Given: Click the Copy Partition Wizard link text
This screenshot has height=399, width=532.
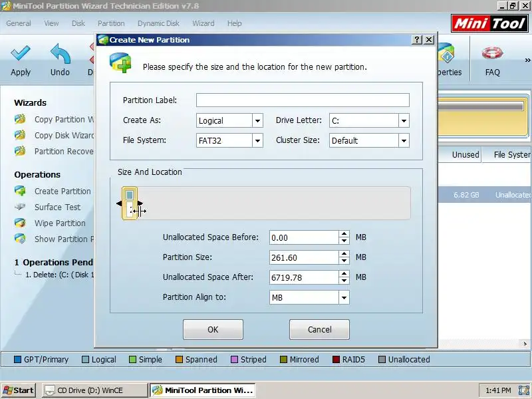Looking at the screenshot, I should [64, 120].
